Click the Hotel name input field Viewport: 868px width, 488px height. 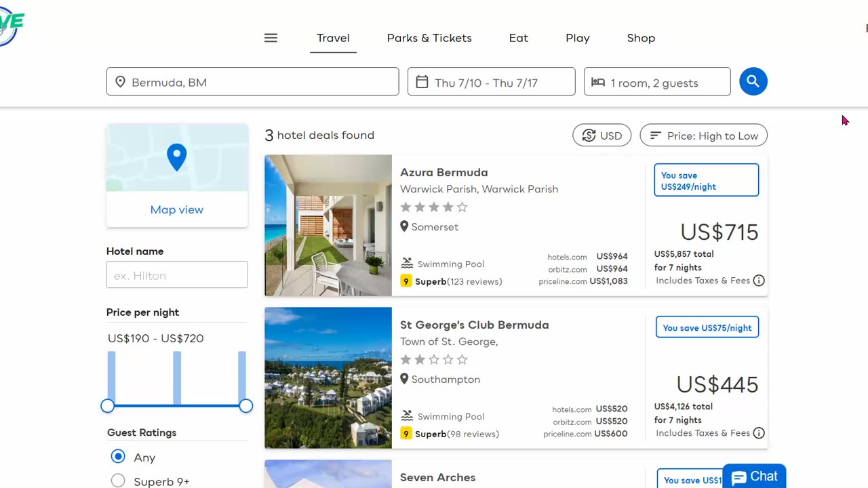pos(177,275)
